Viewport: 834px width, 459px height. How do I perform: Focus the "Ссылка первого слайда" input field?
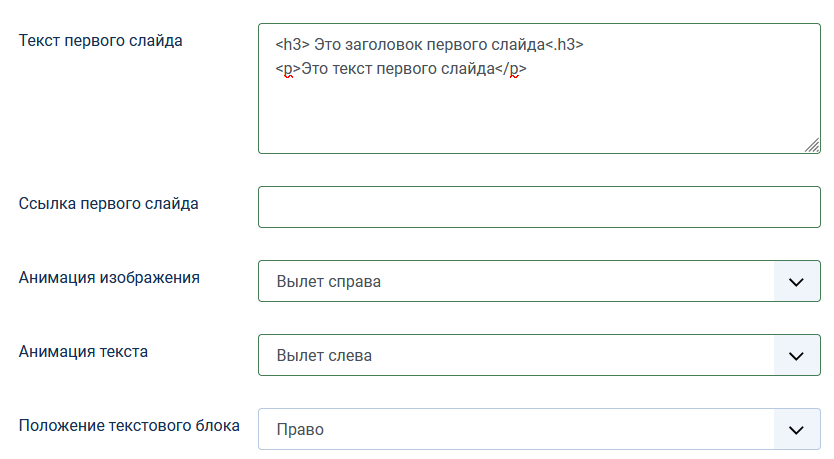[x=539, y=207]
